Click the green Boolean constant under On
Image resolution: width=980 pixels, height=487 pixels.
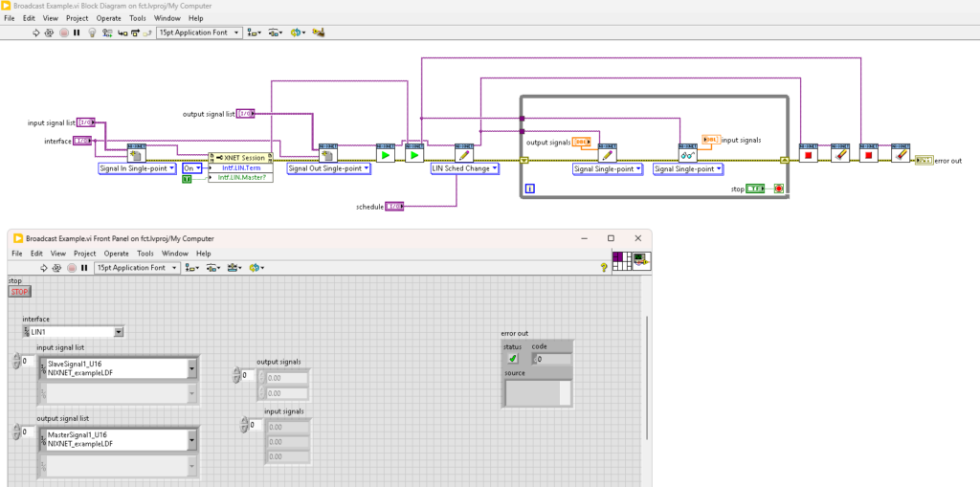click(x=188, y=179)
